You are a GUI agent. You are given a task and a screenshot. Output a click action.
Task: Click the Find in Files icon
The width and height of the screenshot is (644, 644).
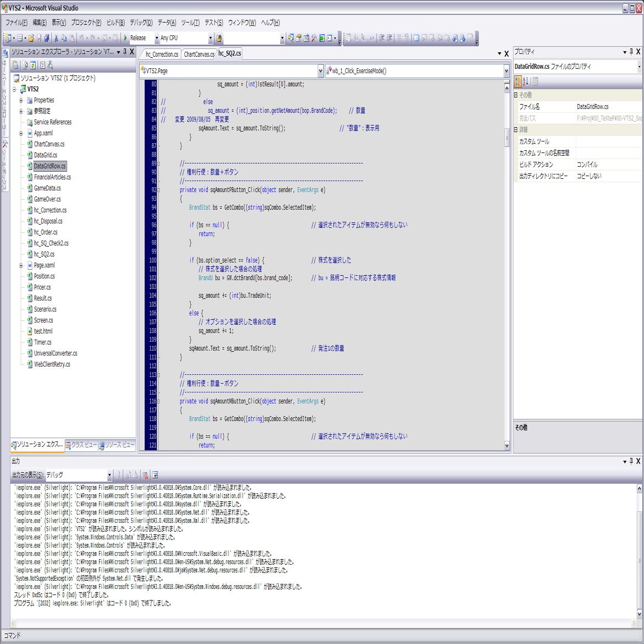tap(219, 38)
